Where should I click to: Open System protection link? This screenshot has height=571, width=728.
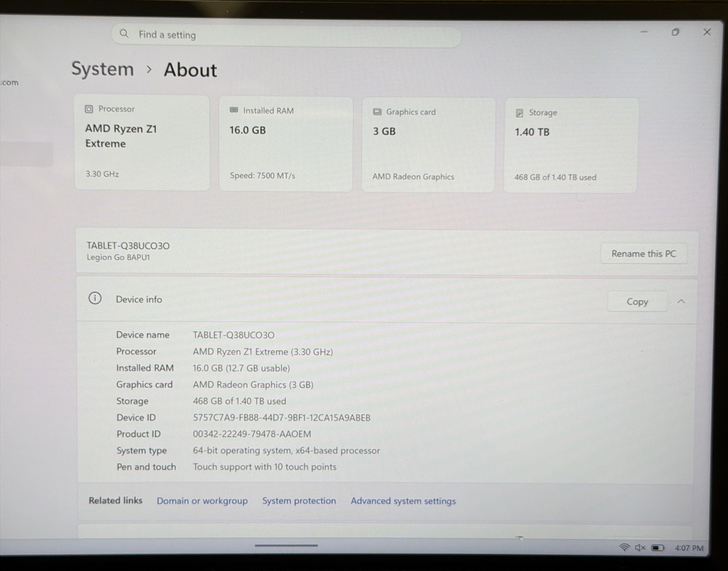(x=299, y=500)
